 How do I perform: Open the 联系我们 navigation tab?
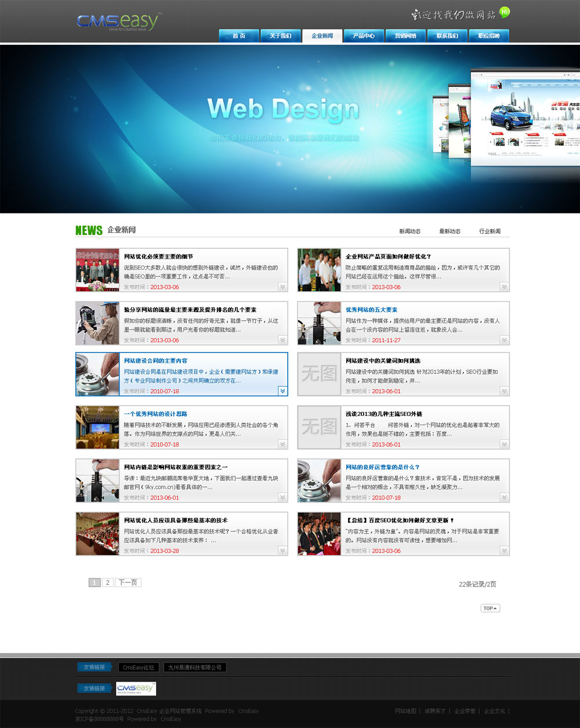click(447, 36)
